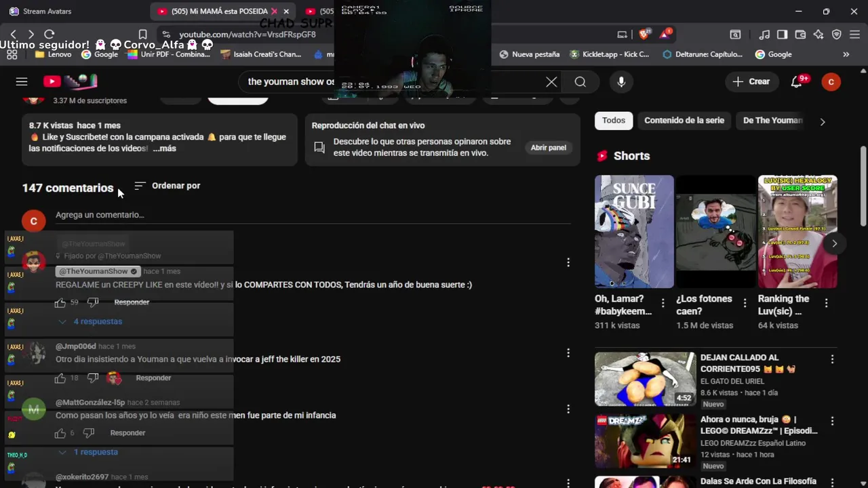Viewport: 868px width, 488px height.
Task: Open the browser main menu icon
Action: pyautogui.click(x=854, y=35)
